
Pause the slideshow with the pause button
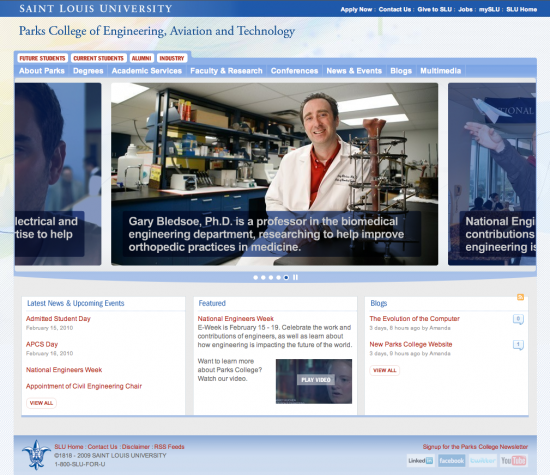coord(295,277)
